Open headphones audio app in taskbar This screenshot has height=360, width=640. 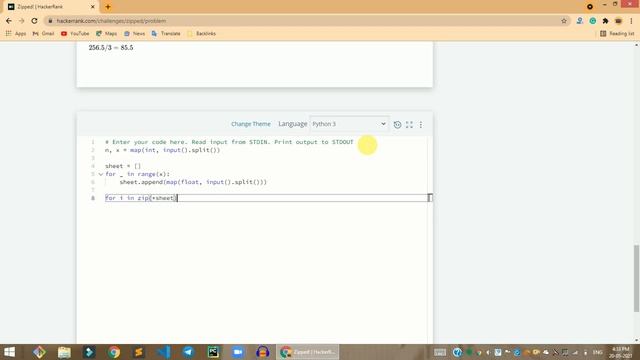pyautogui.click(x=262, y=352)
